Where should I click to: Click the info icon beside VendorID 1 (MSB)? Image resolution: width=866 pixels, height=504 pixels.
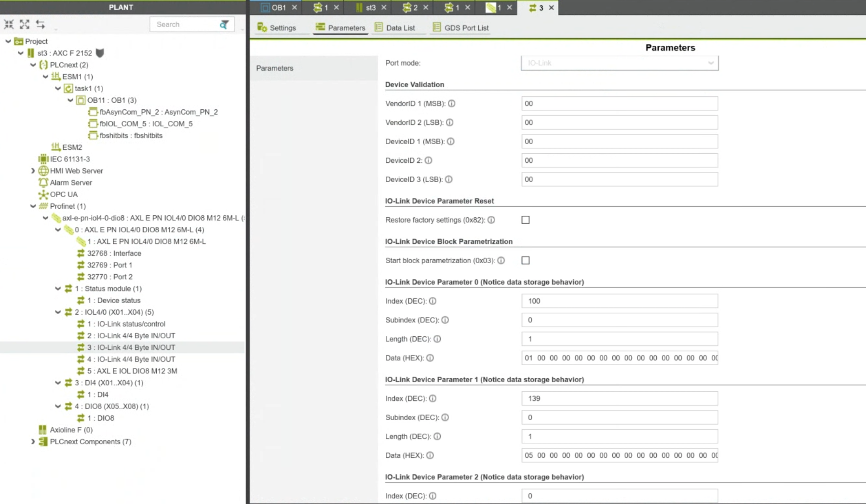(x=452, y=104)
